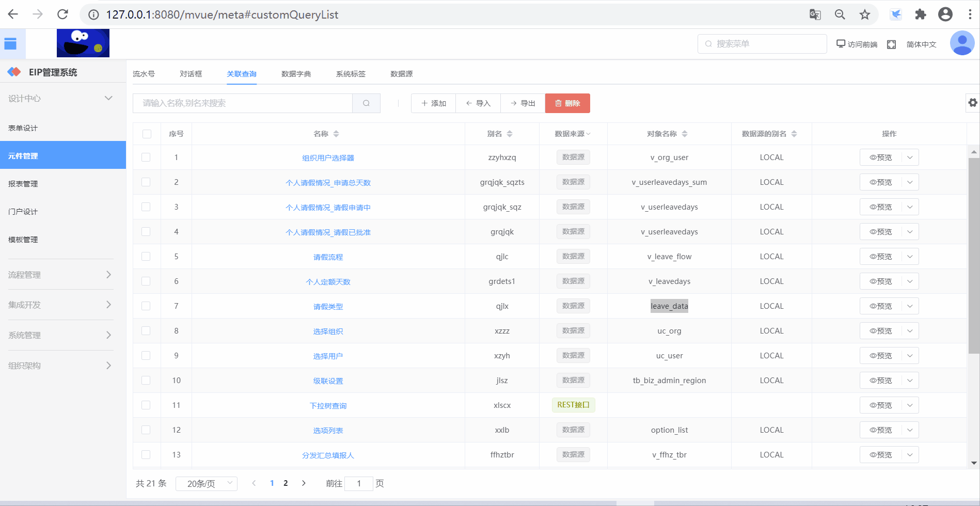
Task: Go to page 2
Action: coord(286,483)
